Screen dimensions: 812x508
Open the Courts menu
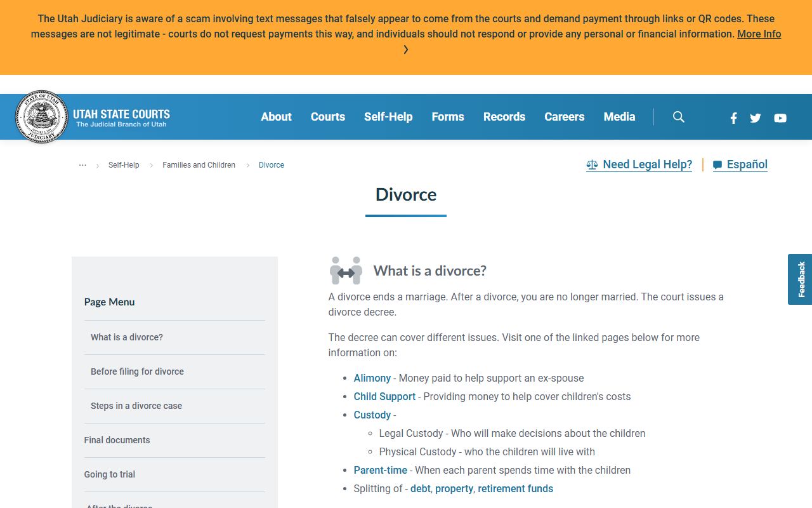[x=328, y=117]
